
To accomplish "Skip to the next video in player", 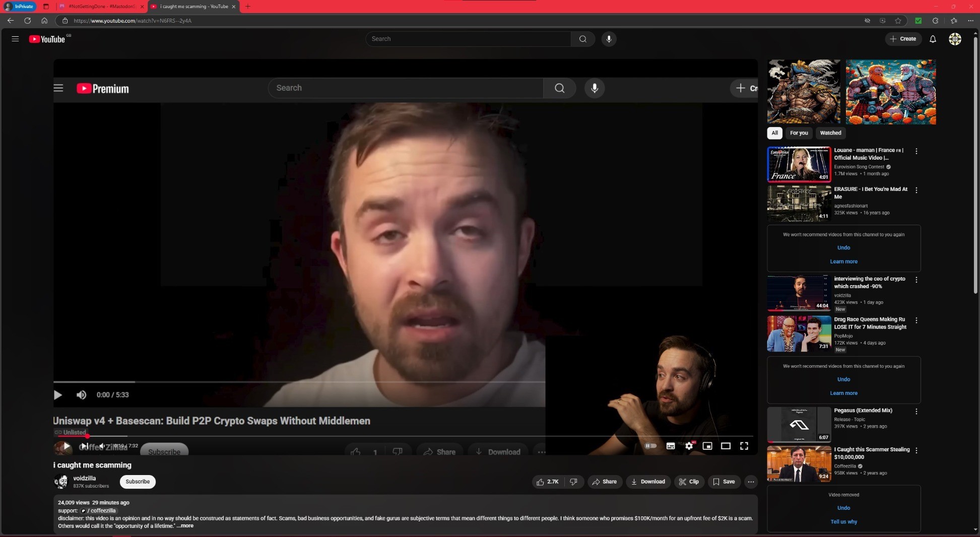I will [85, 446].
